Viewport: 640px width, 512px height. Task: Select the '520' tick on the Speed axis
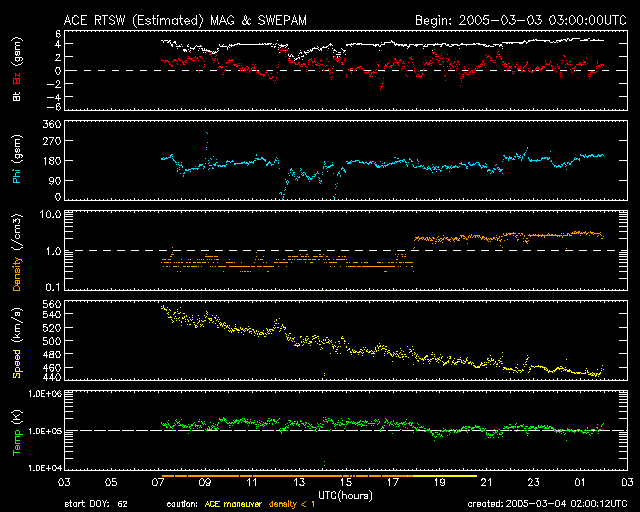[52, 328]
